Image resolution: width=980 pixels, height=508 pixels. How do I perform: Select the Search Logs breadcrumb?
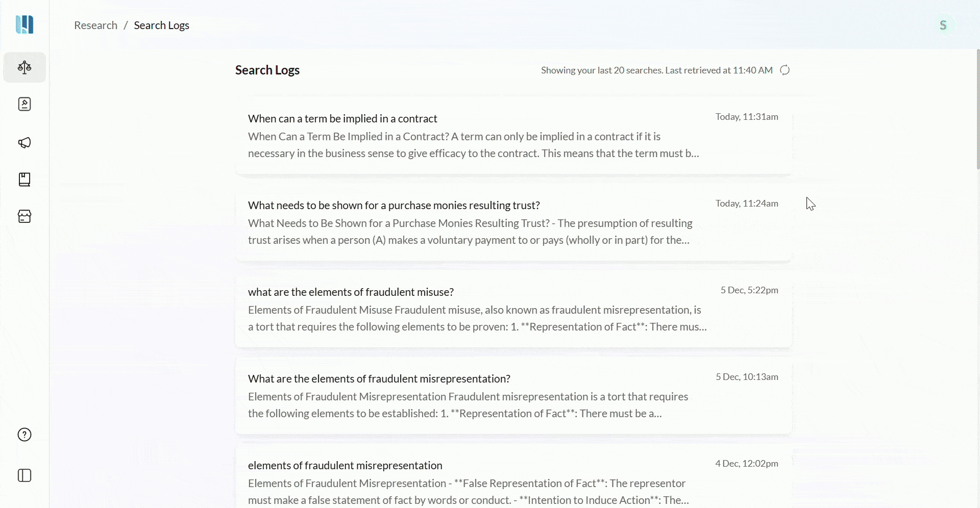pos(161,26)
